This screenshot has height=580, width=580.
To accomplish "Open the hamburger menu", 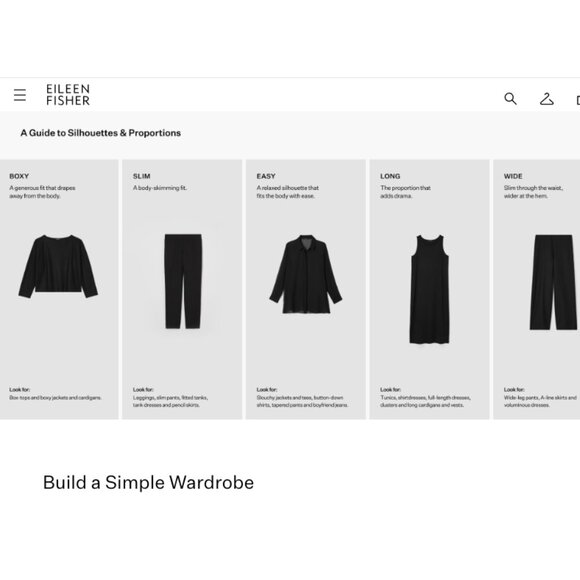I will coord(20,95).
